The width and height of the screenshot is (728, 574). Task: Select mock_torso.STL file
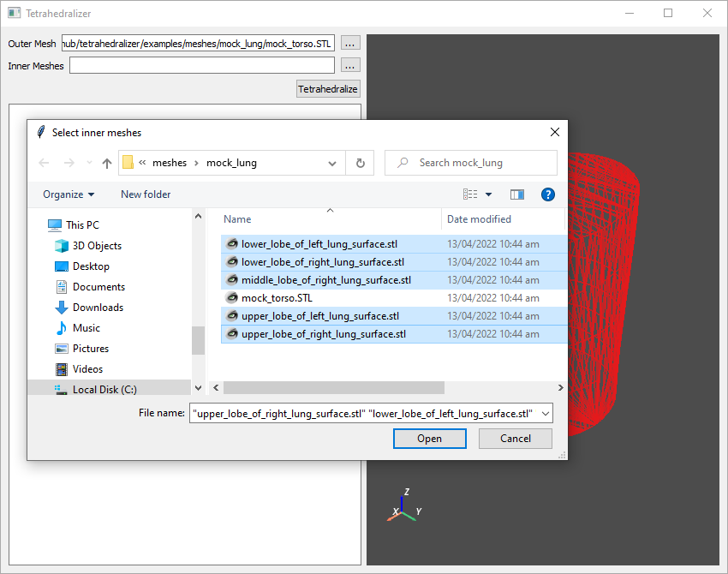click(277, 298)
